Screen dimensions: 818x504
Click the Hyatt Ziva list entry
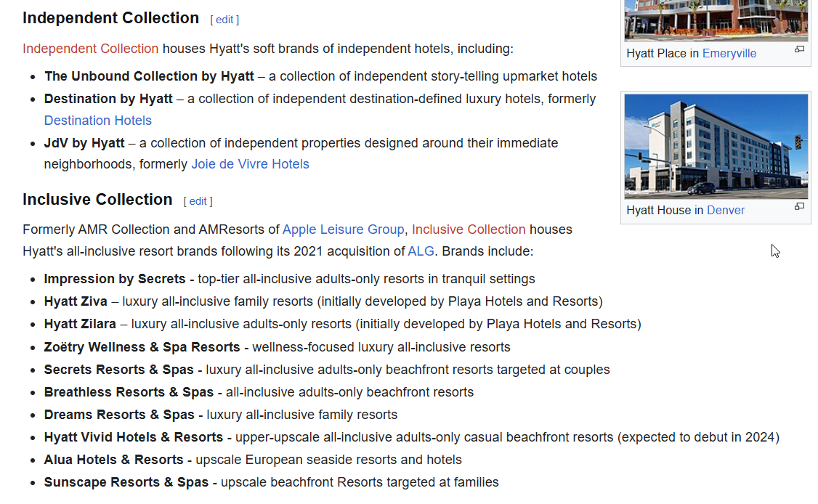click(x=323, y=301)
